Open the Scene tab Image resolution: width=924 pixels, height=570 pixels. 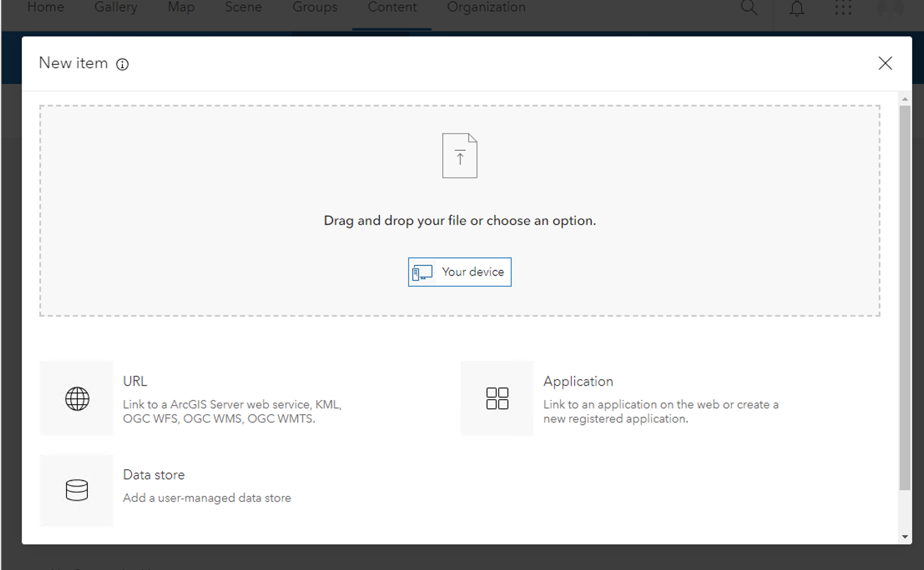[x=243, y=8]
